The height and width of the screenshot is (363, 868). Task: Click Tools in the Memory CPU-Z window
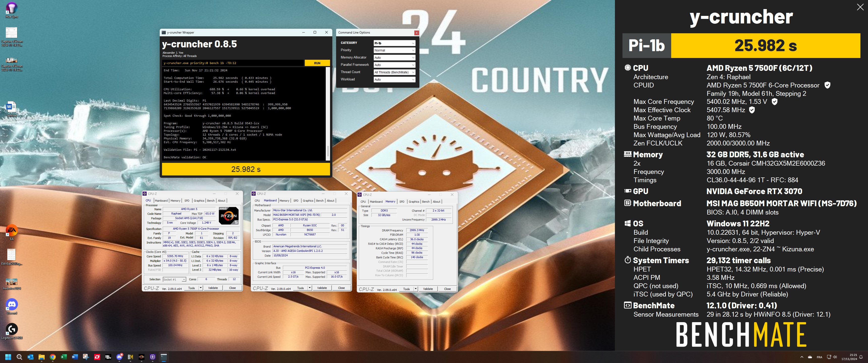(406, 289)
